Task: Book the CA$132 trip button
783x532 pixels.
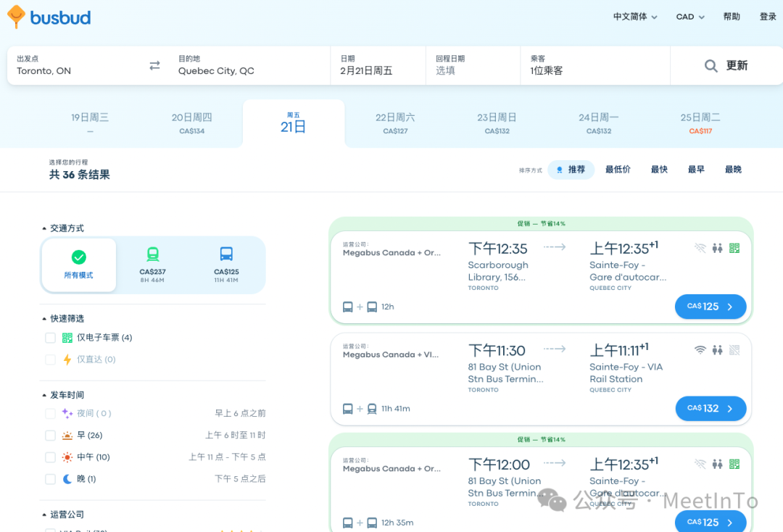Action: pyautogui.click(x=710, y=408)
